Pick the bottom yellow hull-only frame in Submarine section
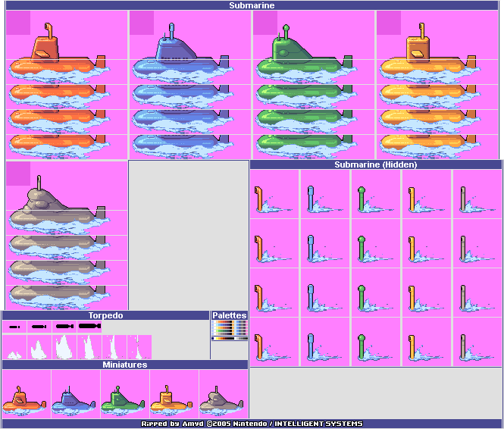The width and height of the screenshot is (504, 429). tap(430, 147)
